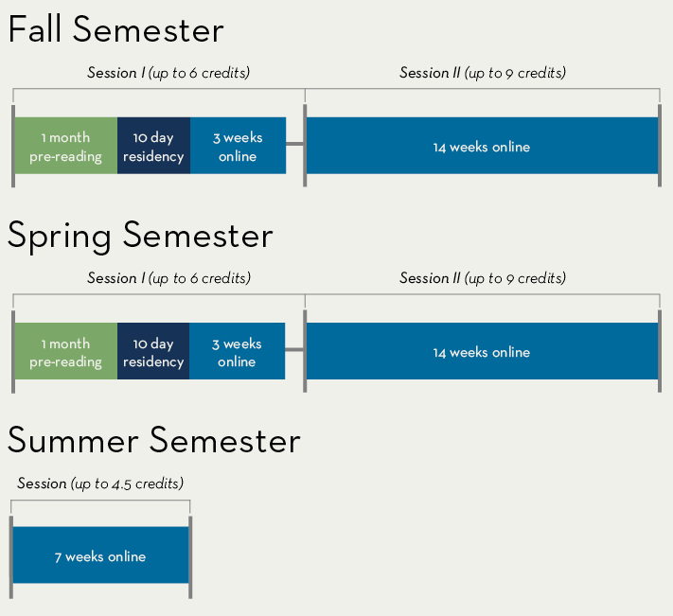Viewport: 673px width, 616px height.
Task: Click the Fall Semester heading
Action: point(115,29)
